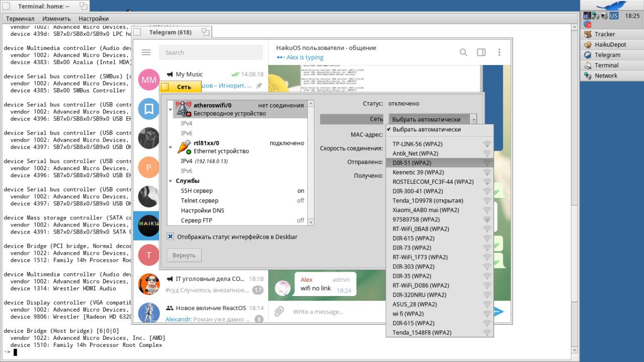Screen dimensions: 644x362
Task: Click the Telegram chat search magnifier icon
Action: pos(463,52)
